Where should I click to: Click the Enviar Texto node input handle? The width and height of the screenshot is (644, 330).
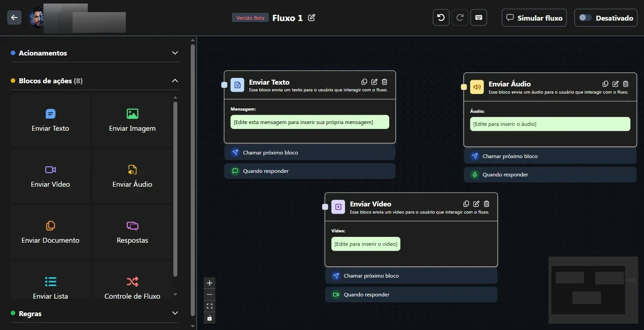(x=224, y=85)
